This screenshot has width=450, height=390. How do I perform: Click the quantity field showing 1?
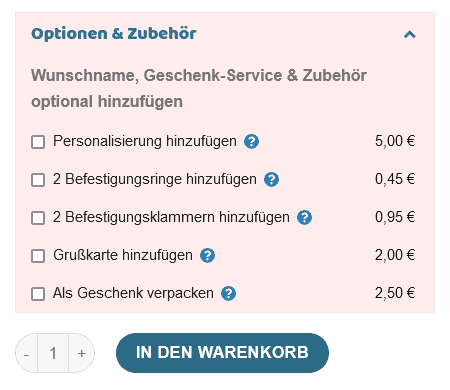coord(53,353)
